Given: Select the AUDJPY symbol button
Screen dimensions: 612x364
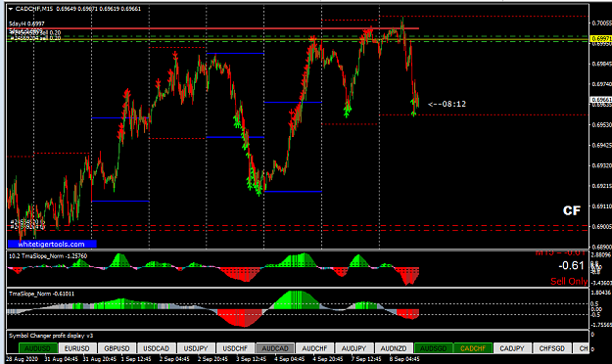Looking at the screenshot, I should 354,348.
